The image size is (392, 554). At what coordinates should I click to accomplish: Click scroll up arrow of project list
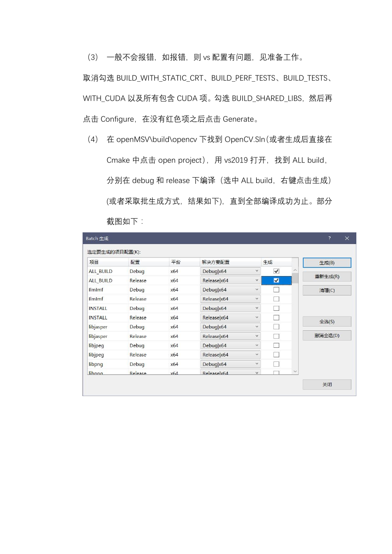(x=295, y=270)
